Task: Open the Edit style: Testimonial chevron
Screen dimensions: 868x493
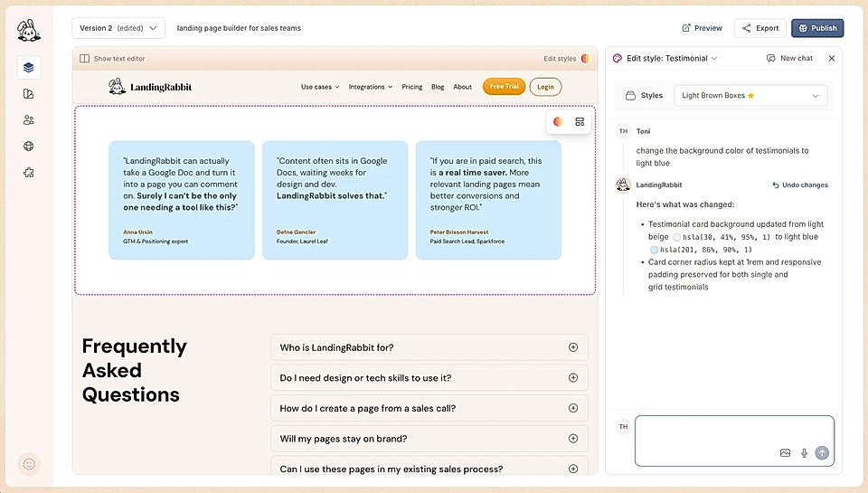Action: [714, 58]
